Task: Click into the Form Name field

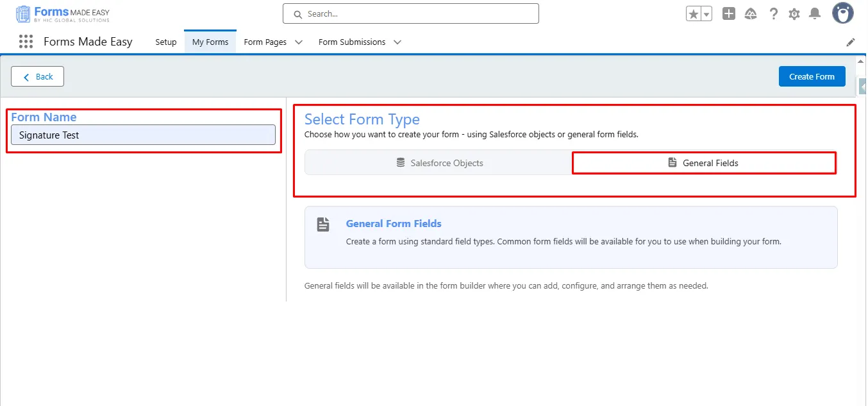Action: (143, 135)
